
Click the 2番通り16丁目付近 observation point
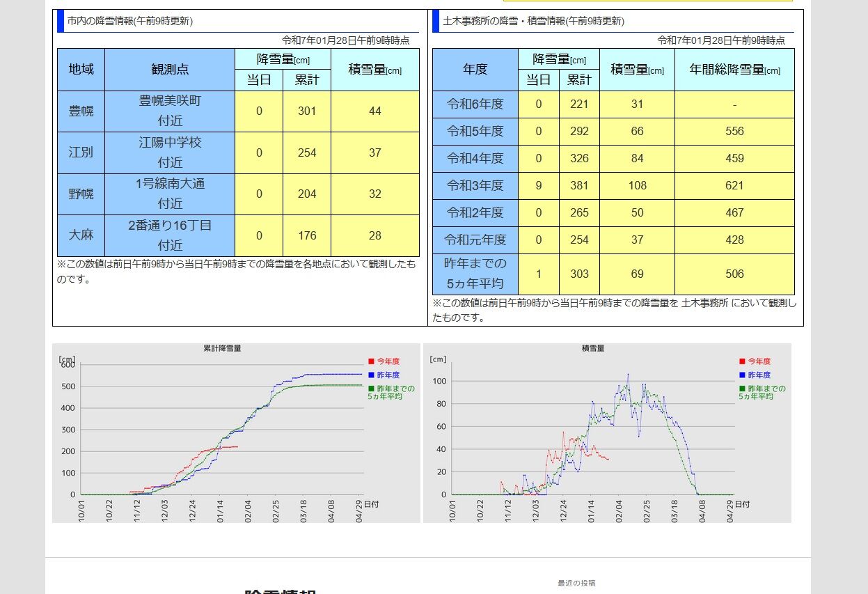coord(170,235)
